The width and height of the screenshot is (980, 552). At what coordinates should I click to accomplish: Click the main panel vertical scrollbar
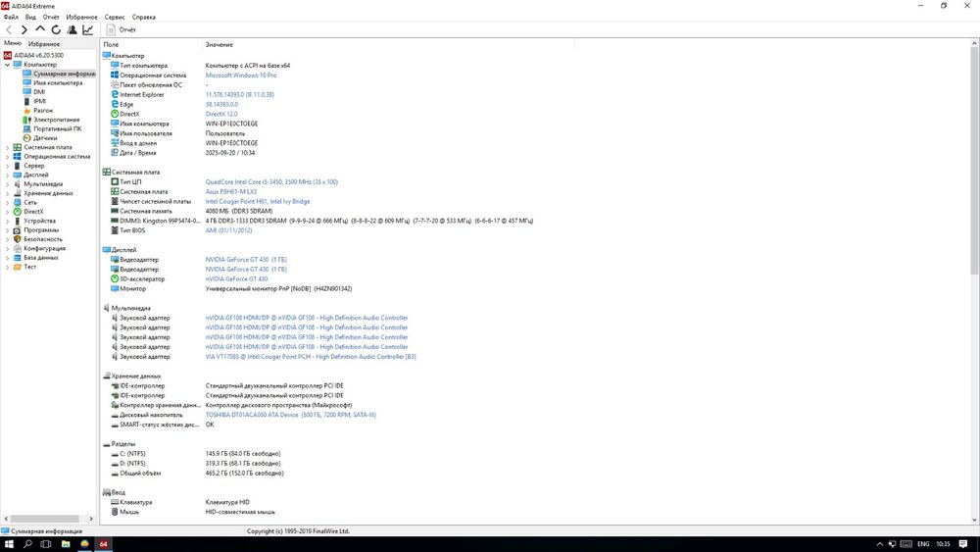pos(974,161)
